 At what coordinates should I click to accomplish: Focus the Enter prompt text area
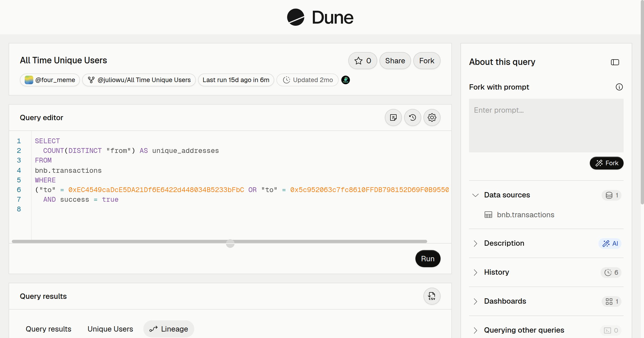[546, 126]
